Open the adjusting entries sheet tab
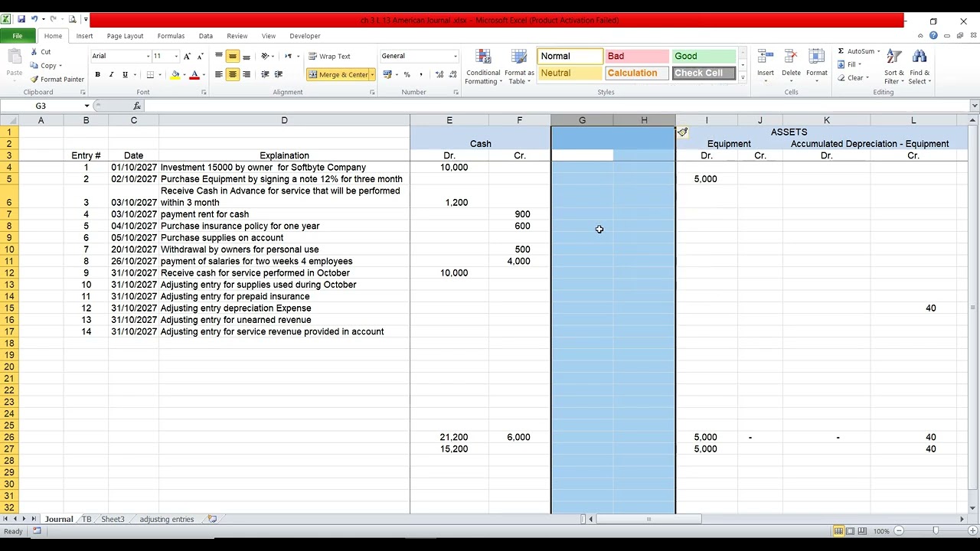The height and width of the screenshot is (551, 980). click(x=166, y=519)
